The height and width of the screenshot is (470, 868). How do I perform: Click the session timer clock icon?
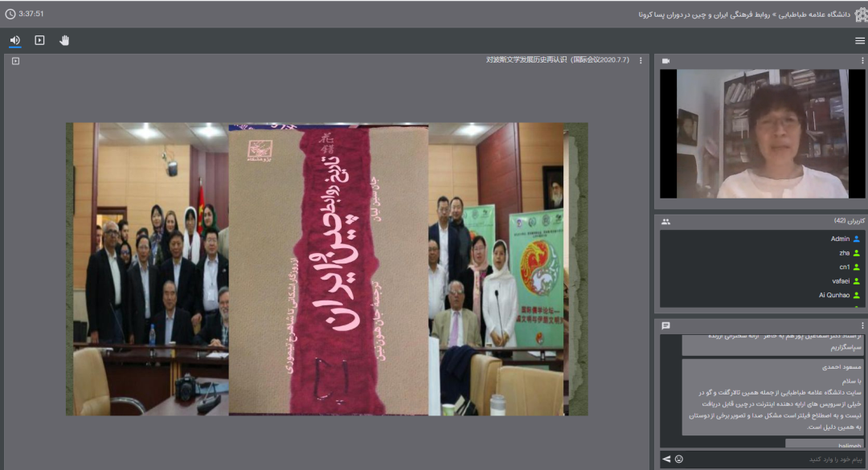(10, 14)
